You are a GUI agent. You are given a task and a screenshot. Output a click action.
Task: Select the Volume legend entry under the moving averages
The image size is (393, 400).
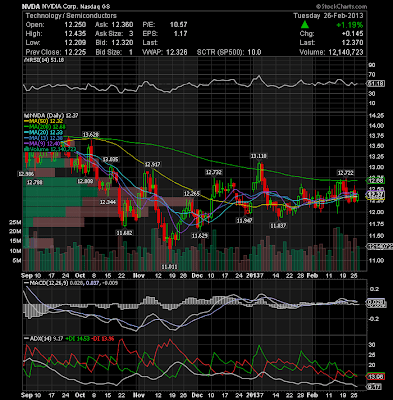point(49,149)
